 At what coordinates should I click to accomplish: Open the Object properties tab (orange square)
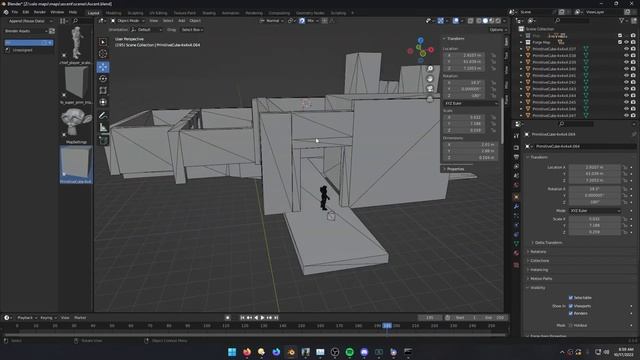[x=516, y=197]
